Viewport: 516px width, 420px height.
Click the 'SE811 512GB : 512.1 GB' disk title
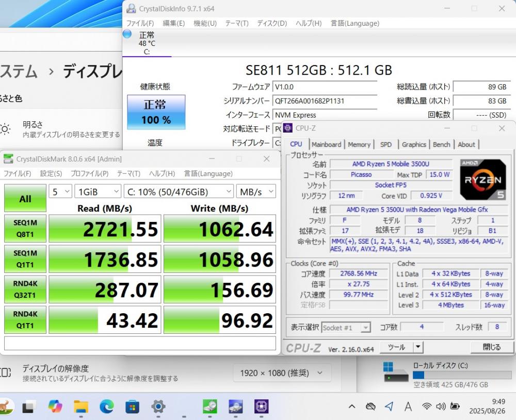tap(319, 70)
